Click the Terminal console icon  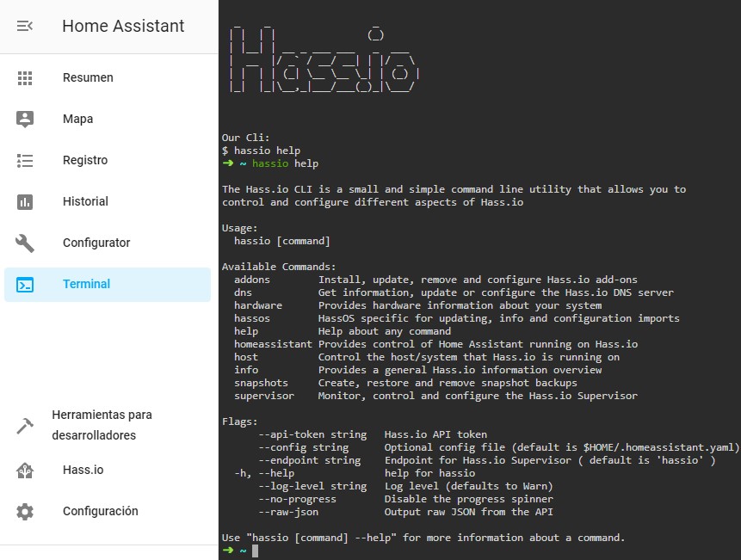tap(25, 285)
